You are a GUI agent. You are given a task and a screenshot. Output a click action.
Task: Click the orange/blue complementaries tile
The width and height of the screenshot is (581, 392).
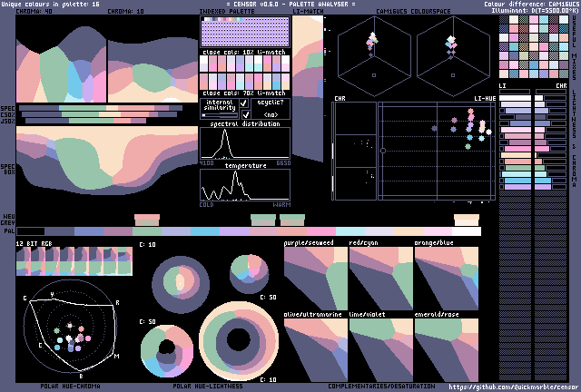(x=446, y=279)
